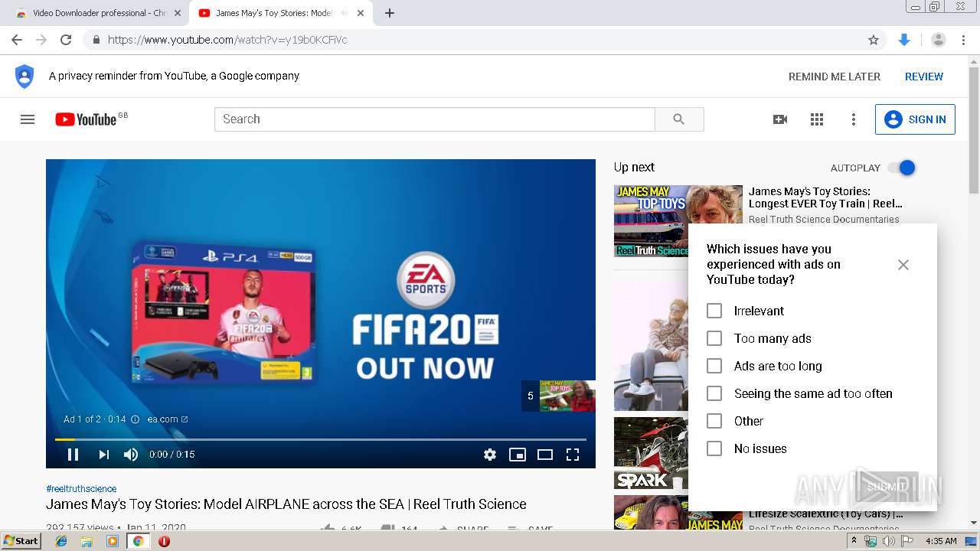The image size is (980, 551).
Task: Open YouTube apps grid icon
Action: [x=817, y=119]
